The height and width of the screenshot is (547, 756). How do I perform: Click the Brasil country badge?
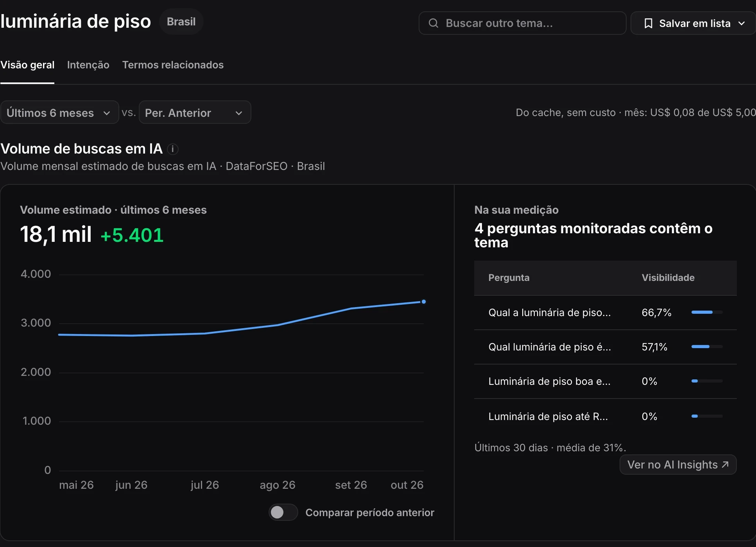point(181,22)
